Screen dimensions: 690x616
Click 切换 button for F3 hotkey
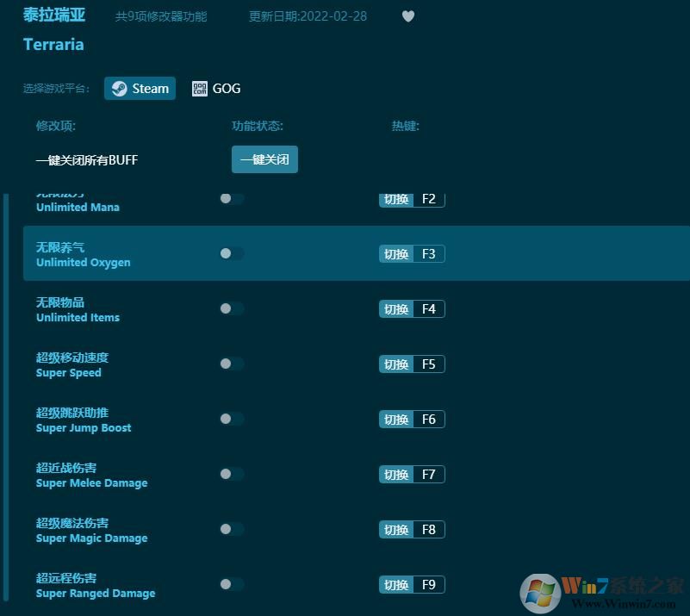[x=396, y=254]
